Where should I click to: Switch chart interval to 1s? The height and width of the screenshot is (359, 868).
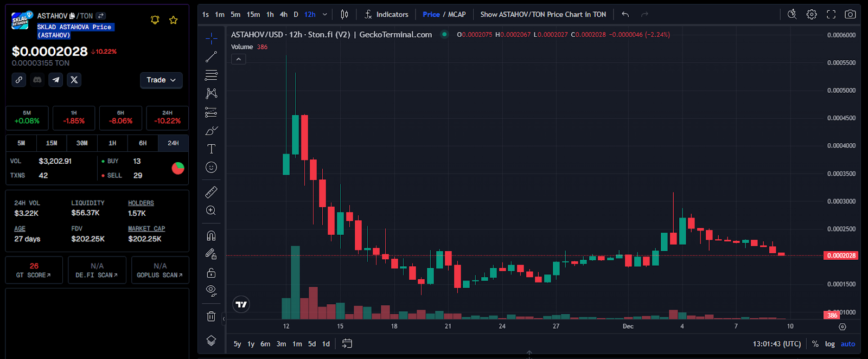point(206,15)
